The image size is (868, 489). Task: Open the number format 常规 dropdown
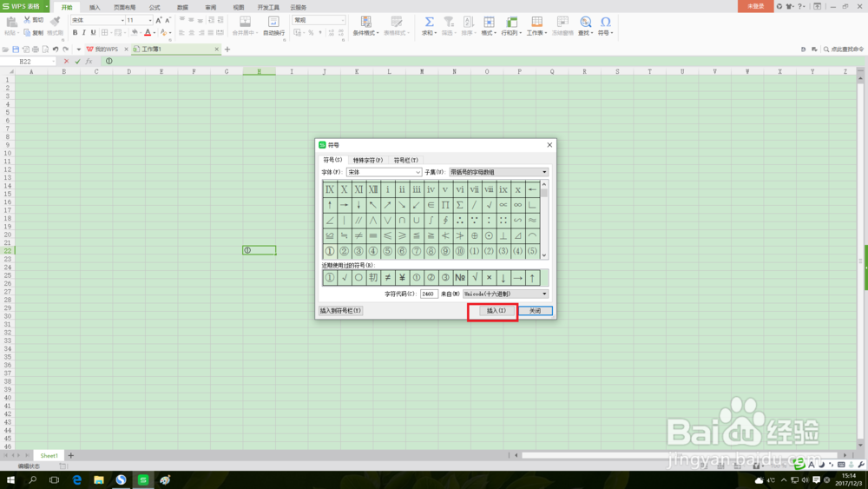point(343,21)
